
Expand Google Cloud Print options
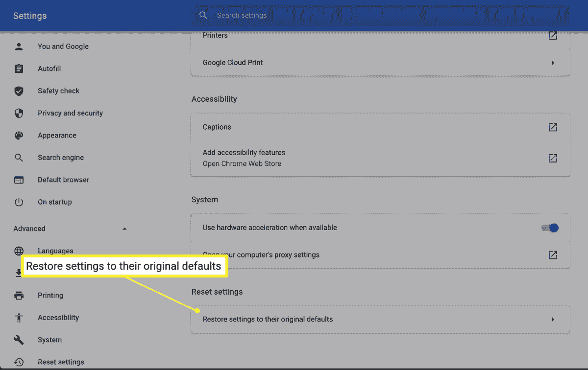(x=553, y=63)
